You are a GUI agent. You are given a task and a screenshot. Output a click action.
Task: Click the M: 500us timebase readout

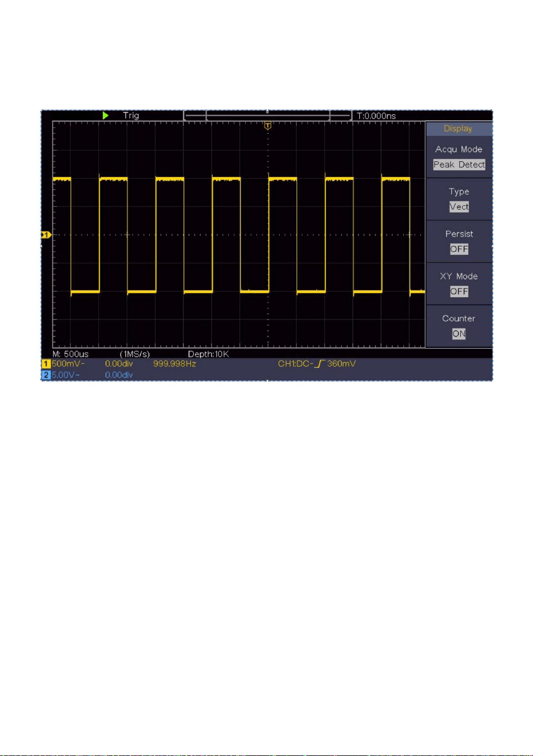point(71,354)
